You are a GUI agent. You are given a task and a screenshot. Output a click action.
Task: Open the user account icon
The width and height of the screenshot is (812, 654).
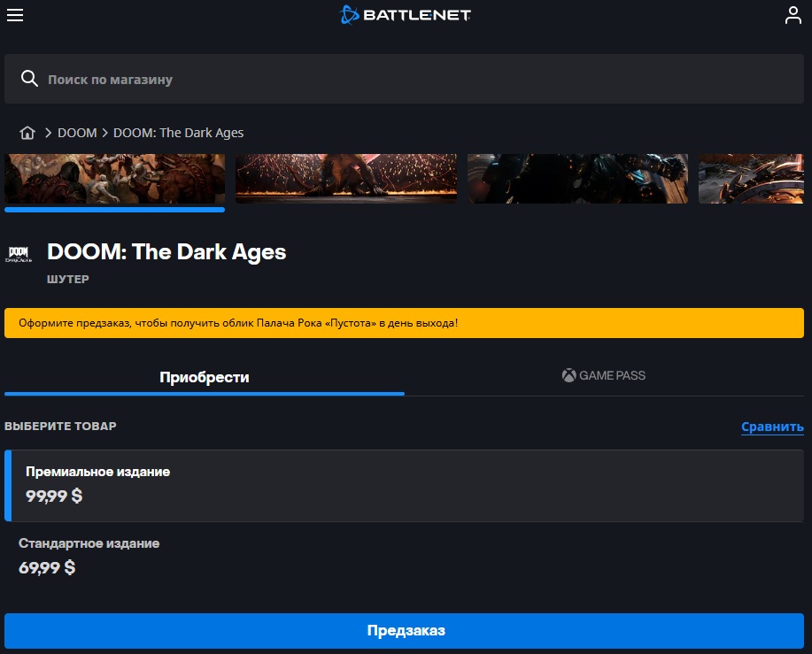point(793,15)
